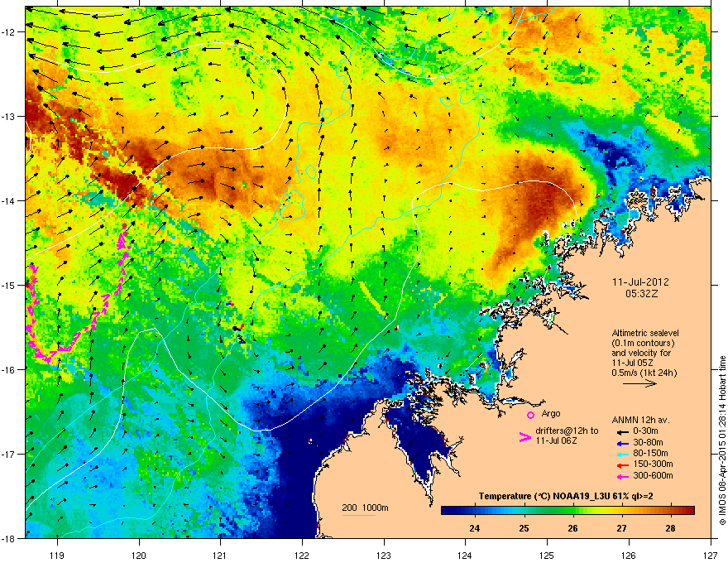This screenshot has width=728, height=563.
Task: Click the '0.5m/s (1kt 24h)' text
Action: (644, 373)
